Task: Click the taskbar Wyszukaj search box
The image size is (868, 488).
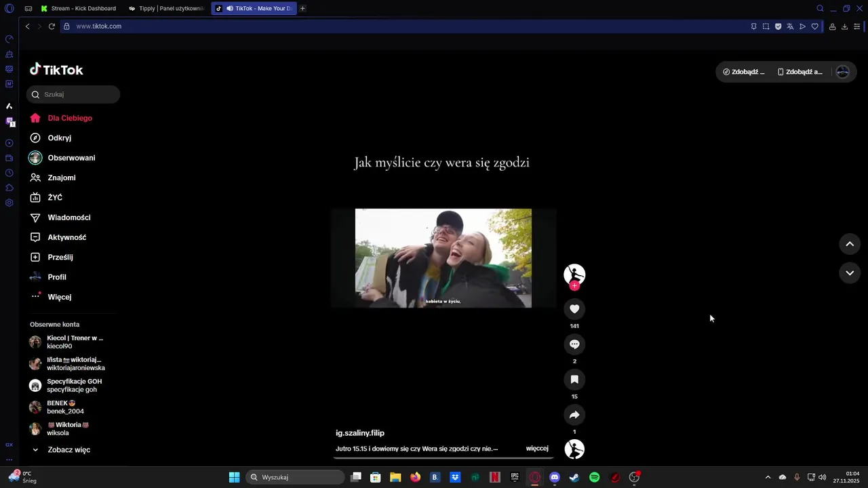Action: point(295,477)
